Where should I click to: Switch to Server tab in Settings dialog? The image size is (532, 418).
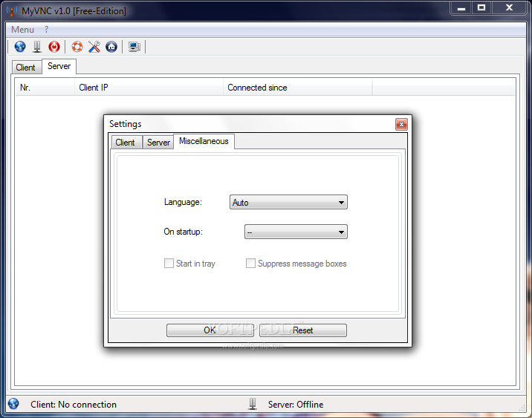tap(158, 143)
